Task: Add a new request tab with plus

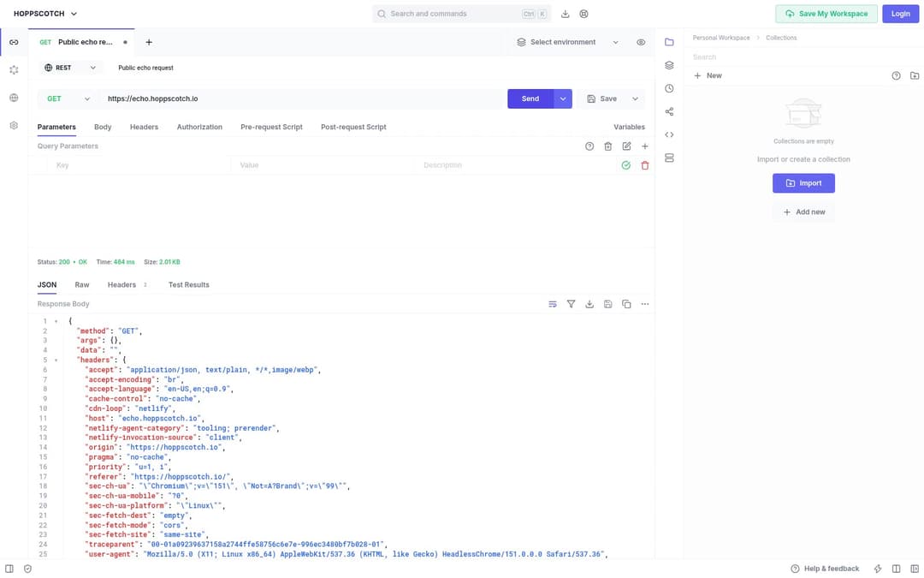Action: point(149,43)
